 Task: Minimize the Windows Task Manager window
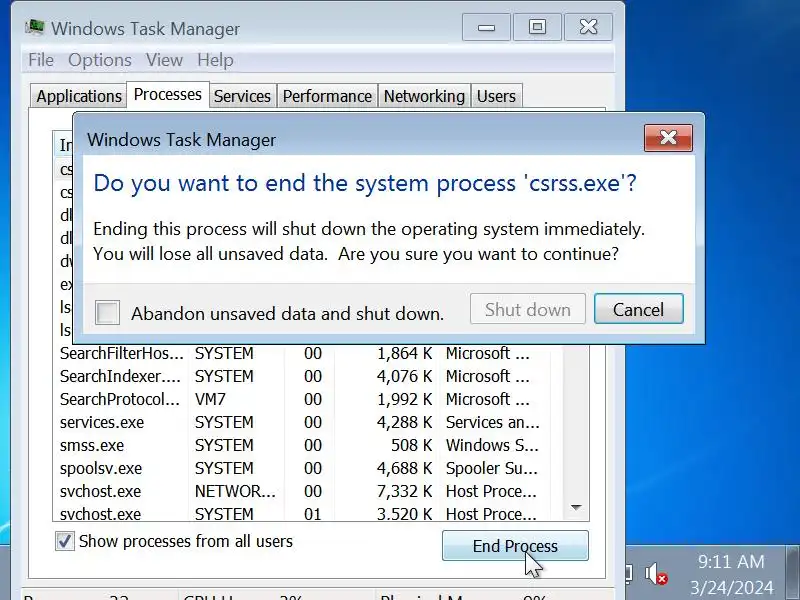tap(486, 27)
